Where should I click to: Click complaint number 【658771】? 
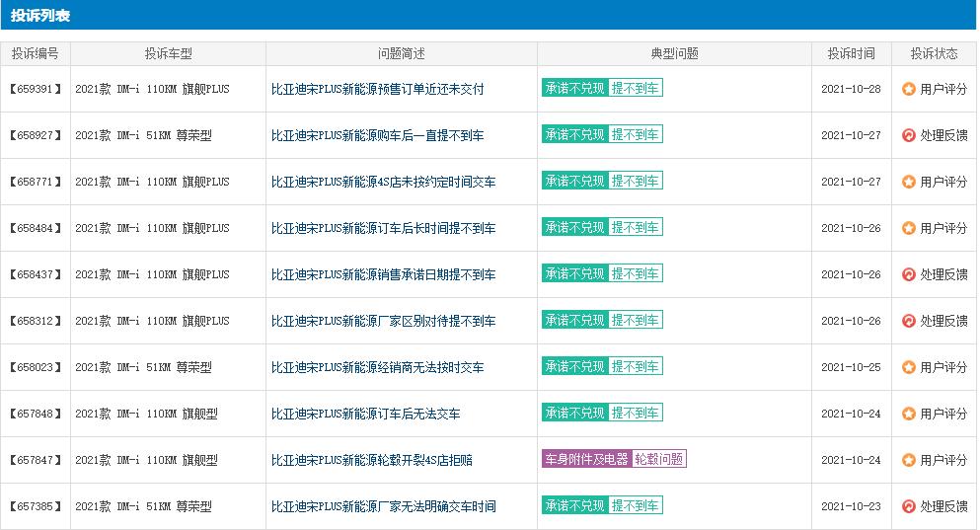pyautogui.click(x=35, y=182)
